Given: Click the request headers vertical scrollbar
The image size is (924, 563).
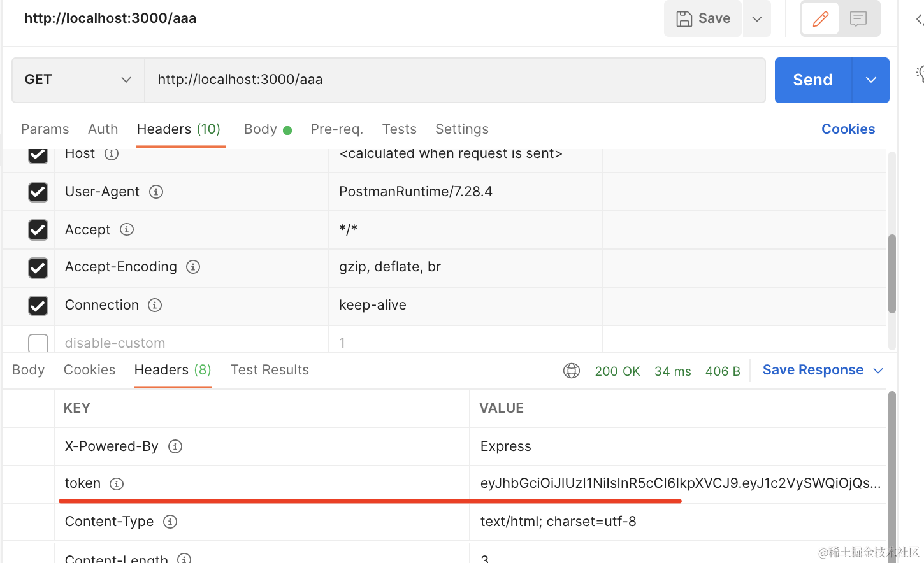Looking at the screenshot, I should click(x=892, y=274).
